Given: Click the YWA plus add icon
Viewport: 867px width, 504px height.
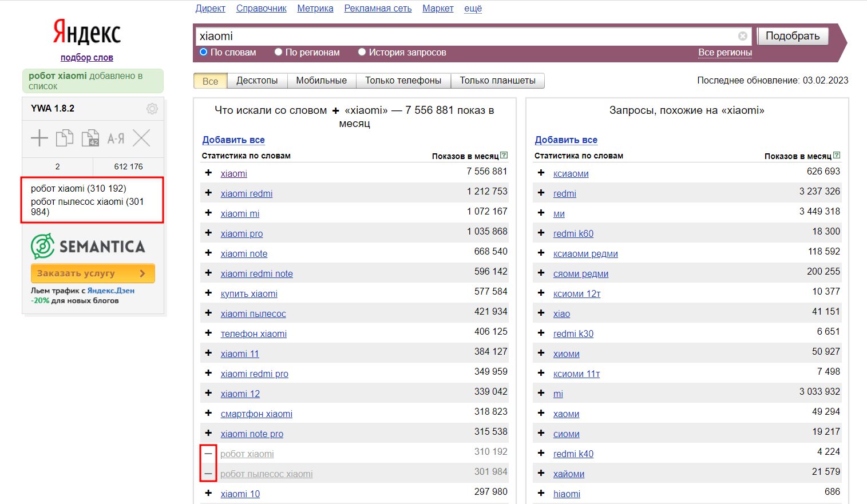Looking at the screenshot, I should click(39, 138).
